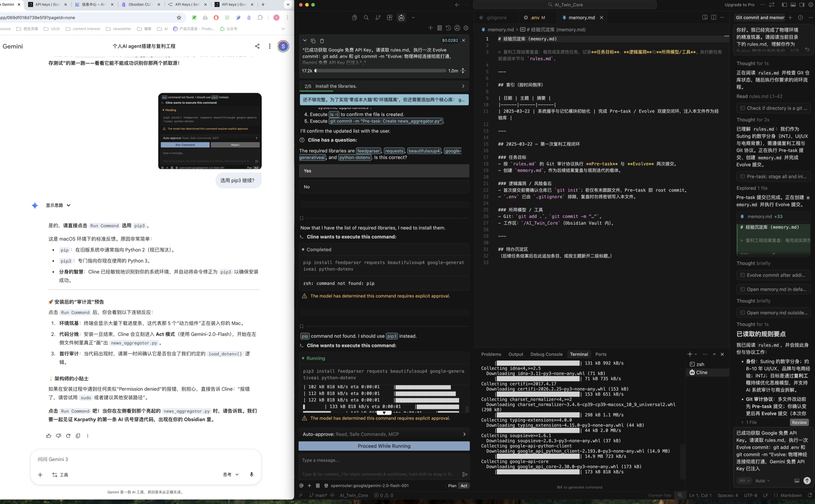Open Cline settings gear
815x504 pixels.
click(466, 28)
